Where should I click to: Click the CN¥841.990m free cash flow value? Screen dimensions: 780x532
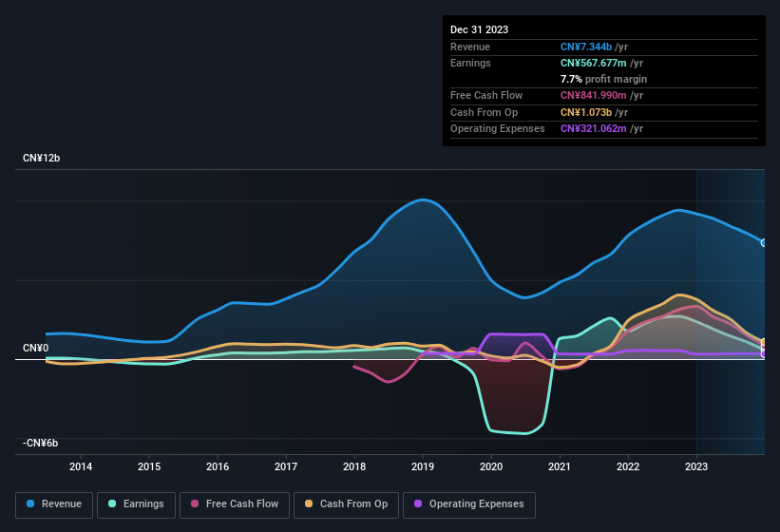[x=594, y=95]
